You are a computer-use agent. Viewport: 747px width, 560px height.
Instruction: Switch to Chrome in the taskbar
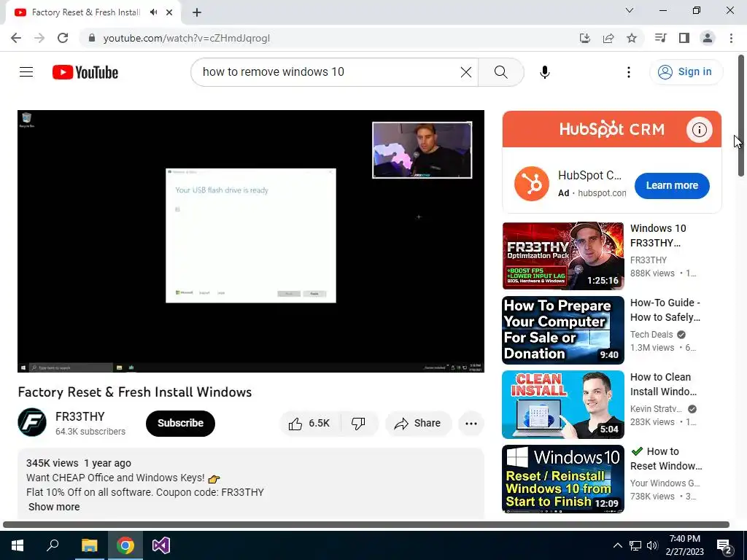125,545
